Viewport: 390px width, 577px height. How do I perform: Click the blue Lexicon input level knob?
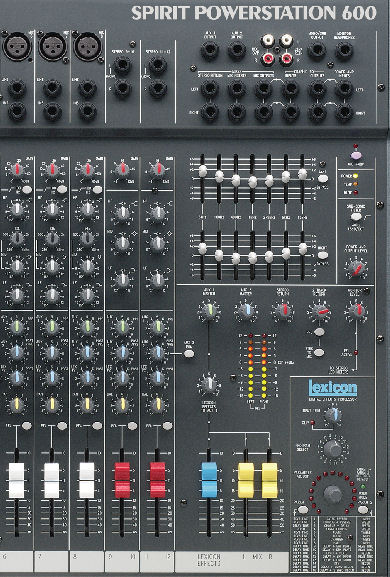[333, 415]
